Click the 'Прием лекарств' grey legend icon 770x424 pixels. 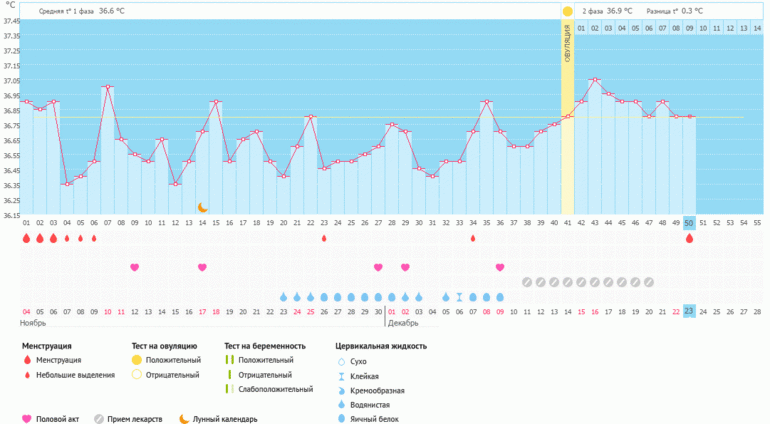tap(98, 419)
